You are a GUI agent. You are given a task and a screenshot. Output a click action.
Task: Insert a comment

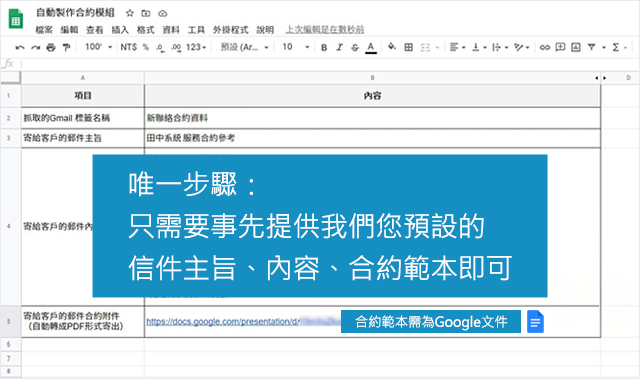pyautogui.click(x=560, y=47)
